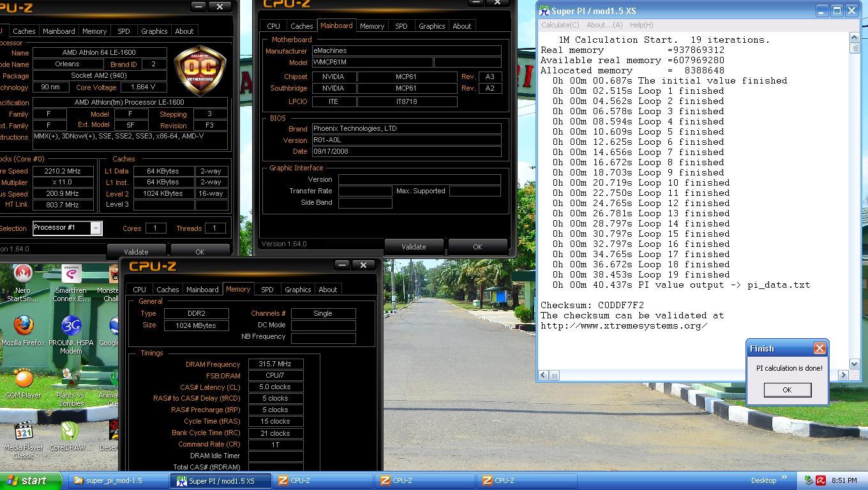Open Calculate menu in Super PI
Screen dimensions: 868x490
(x=560, y=25)
